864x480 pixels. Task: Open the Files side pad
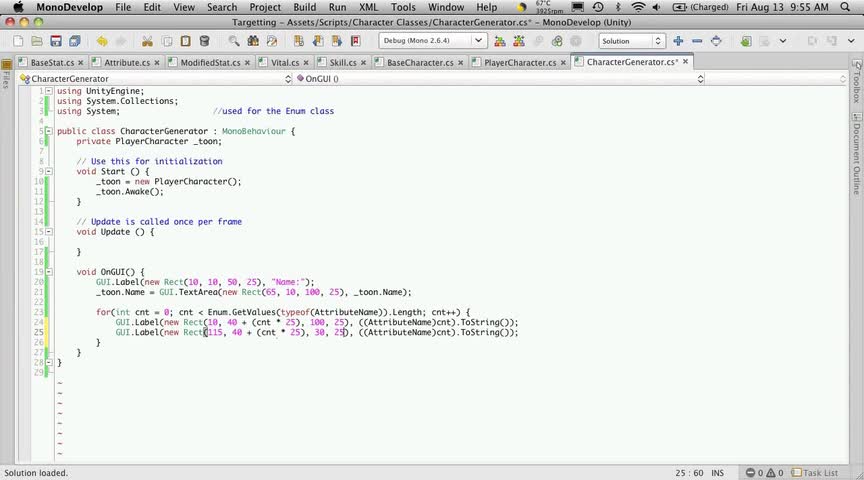[x=7, y=74]
